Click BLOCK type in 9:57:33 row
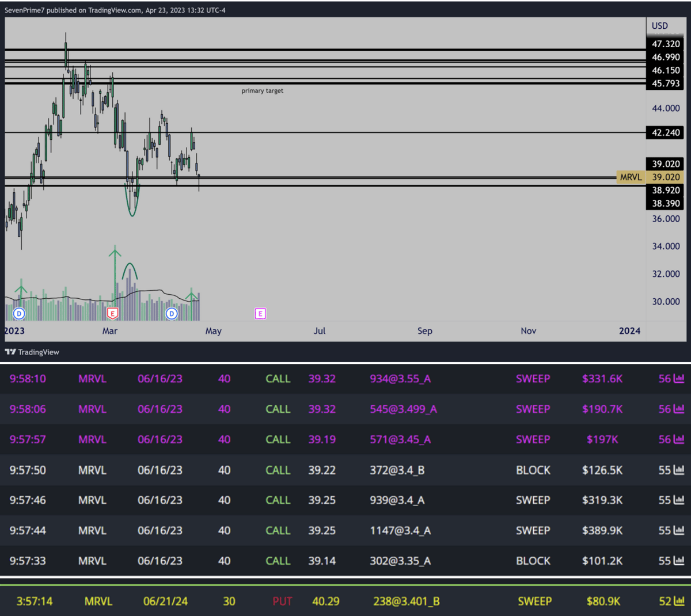 coord(533,561)
